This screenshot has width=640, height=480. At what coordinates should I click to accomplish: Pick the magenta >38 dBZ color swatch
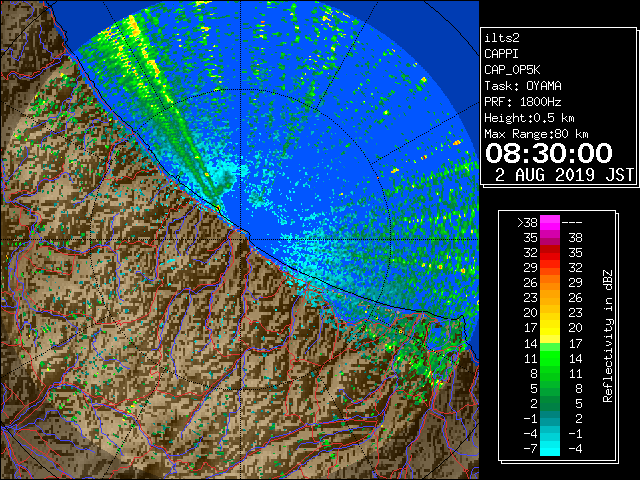coord(550,222)
